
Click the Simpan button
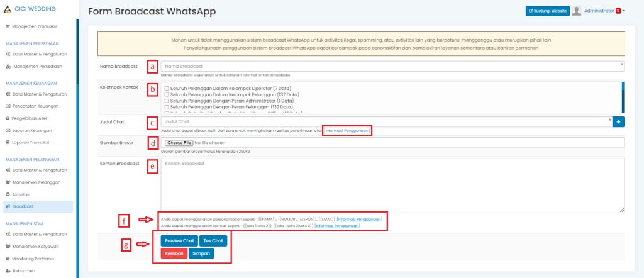tap(201, 253)
